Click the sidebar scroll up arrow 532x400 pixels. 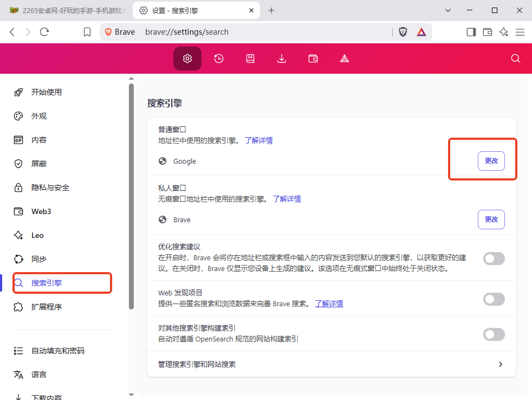coord(131,79)
